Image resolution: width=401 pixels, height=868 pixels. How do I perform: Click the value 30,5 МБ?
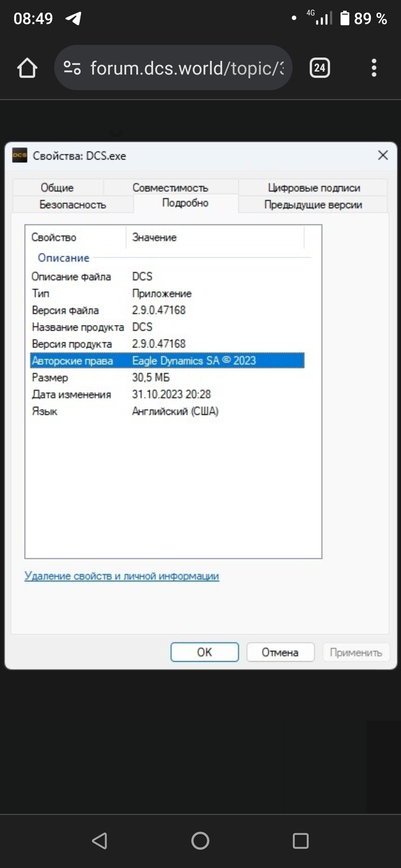tap(151, 377)
